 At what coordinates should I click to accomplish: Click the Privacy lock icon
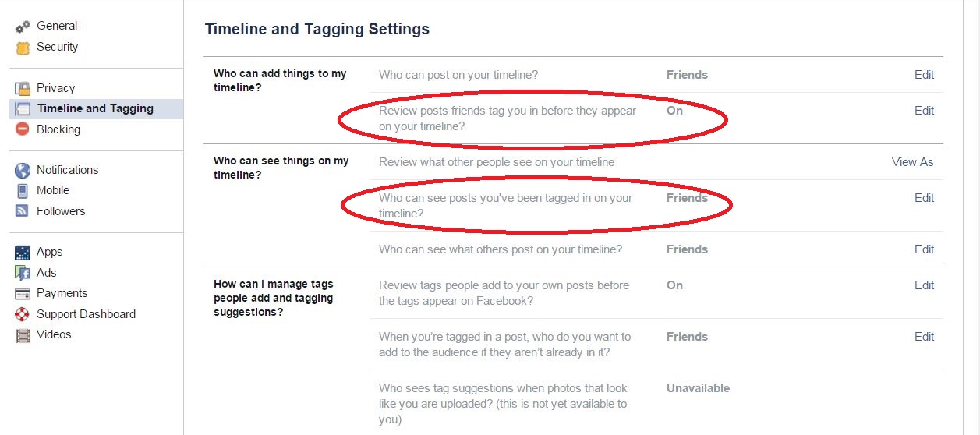click(x=23, y=88)
